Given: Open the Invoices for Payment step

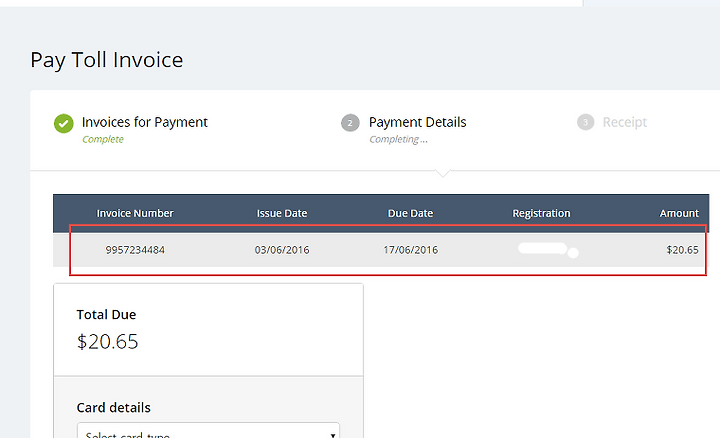Looking at the screenshot, I should point(145,122).
